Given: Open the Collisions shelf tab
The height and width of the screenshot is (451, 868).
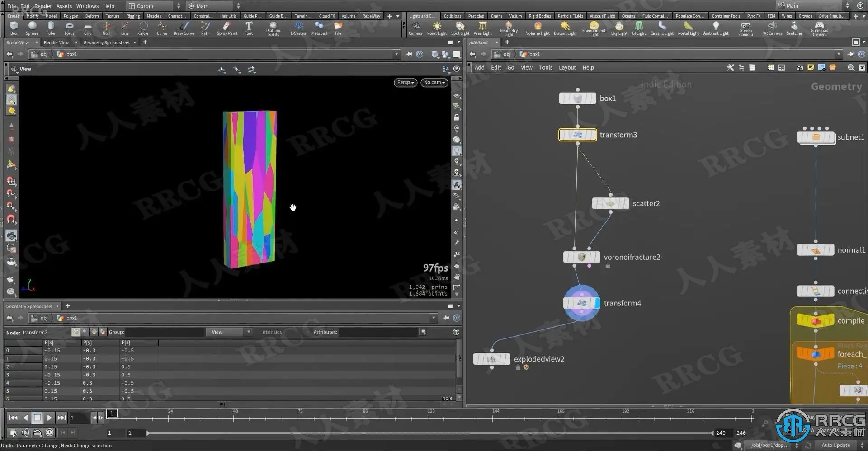Looking at the screenshot, I should 452,16.
